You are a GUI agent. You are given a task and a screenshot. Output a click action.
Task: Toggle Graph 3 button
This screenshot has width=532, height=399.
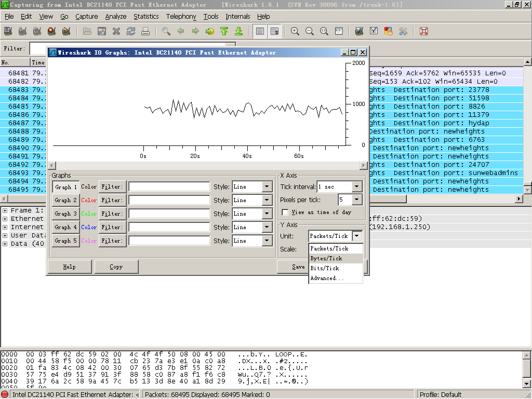point(66,214)
